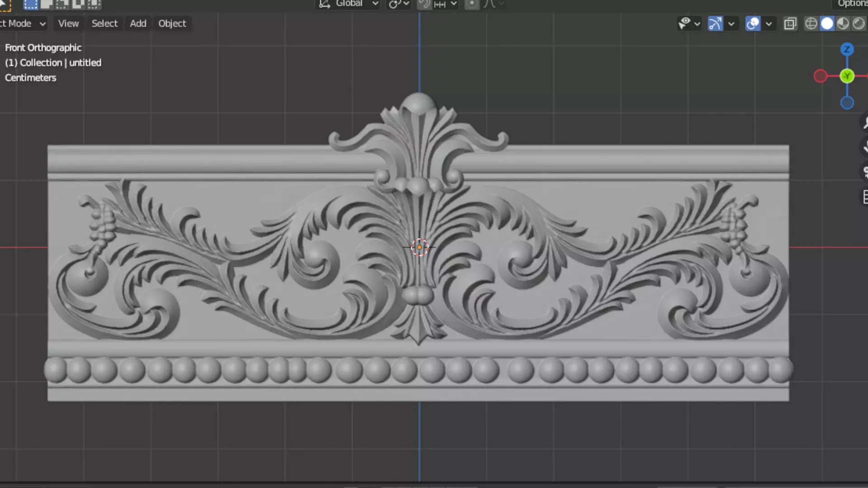868x488 pixels.
Task: Open the Global transform orientation dropdown
Action: tap(348, 4)
